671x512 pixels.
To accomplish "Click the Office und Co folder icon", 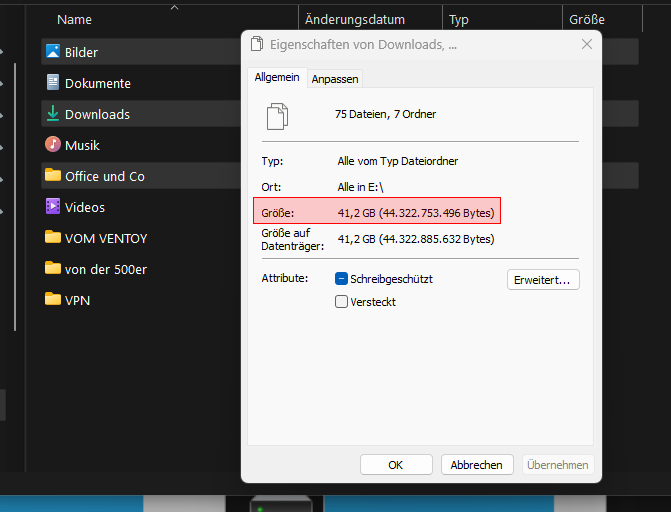I will (53, 175).
